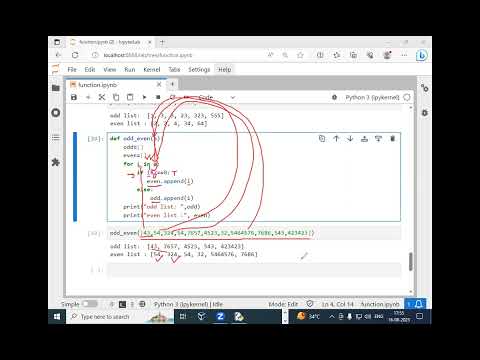Click the notebook vertical scrollbar thumb
The image size is (480, 360).
[411, 262]
